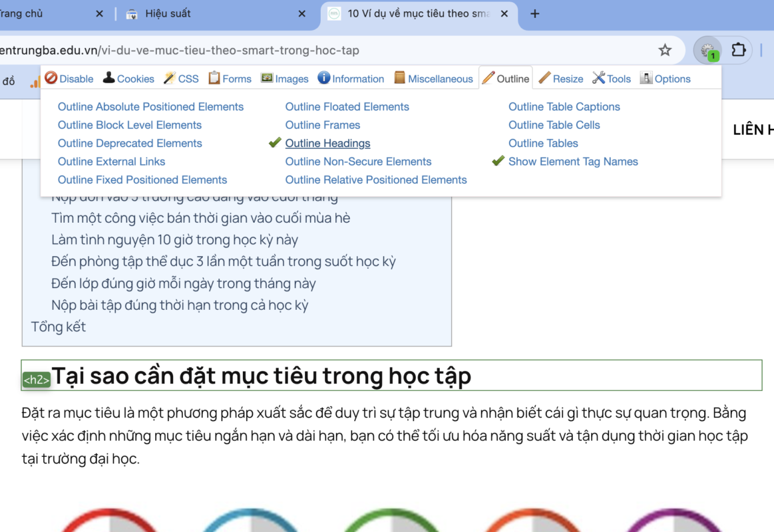Go to Đến lớp đúng giờ mỗi ngày
Screen dimensions: 774x532
pos(184,283)
